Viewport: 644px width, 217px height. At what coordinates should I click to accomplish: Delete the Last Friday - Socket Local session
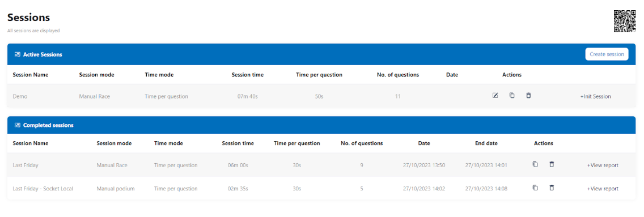point(552,188)
